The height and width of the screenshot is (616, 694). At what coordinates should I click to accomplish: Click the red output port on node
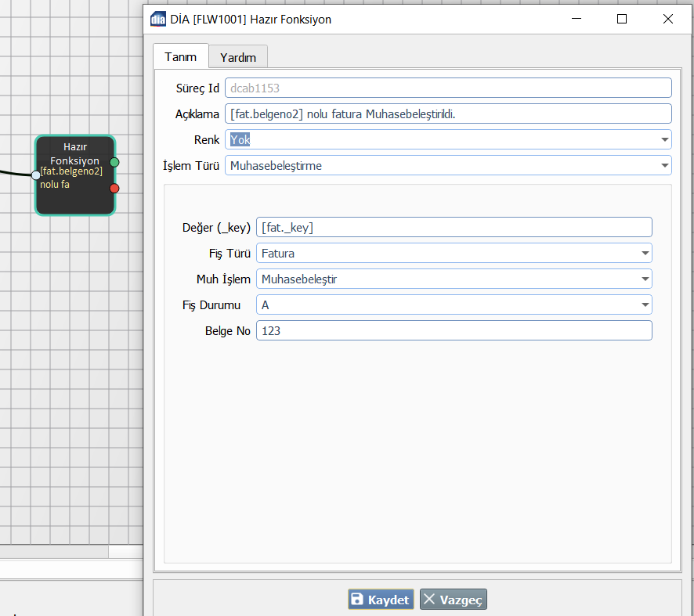(114, 188)
